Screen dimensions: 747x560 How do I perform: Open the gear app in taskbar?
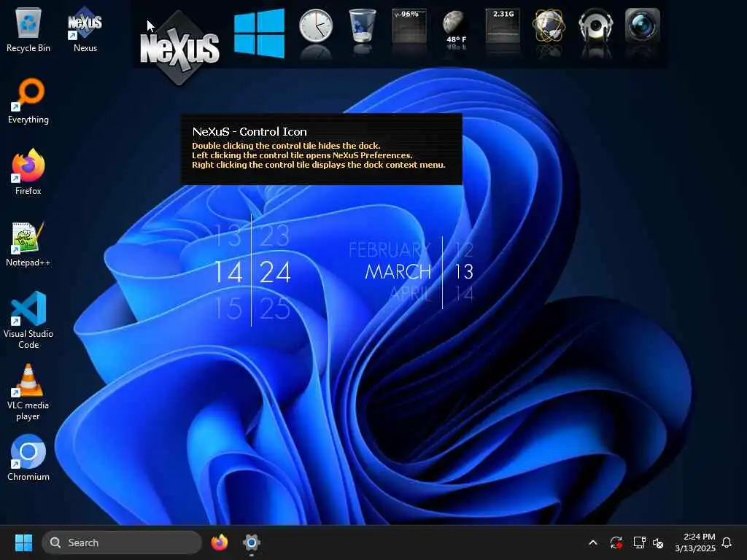pyautogui.click(x=252, y=542)
